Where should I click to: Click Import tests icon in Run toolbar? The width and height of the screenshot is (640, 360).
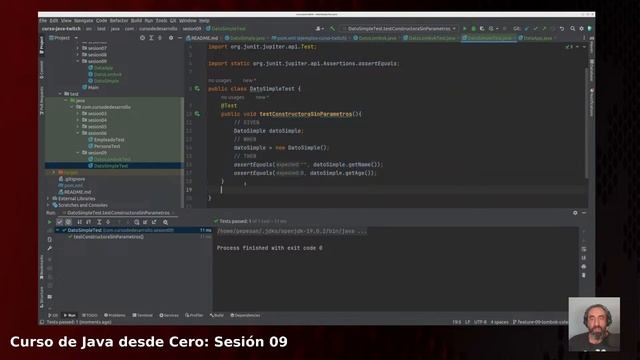pyautogui.click(x=145, y=222)
